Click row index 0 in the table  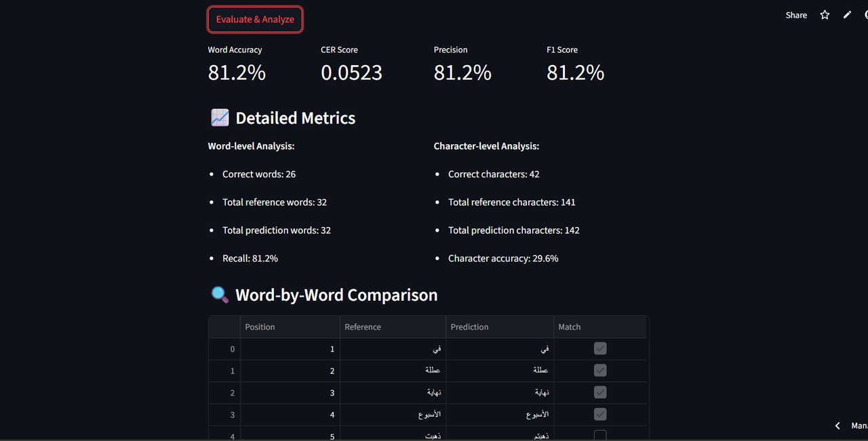coord(224,350)
